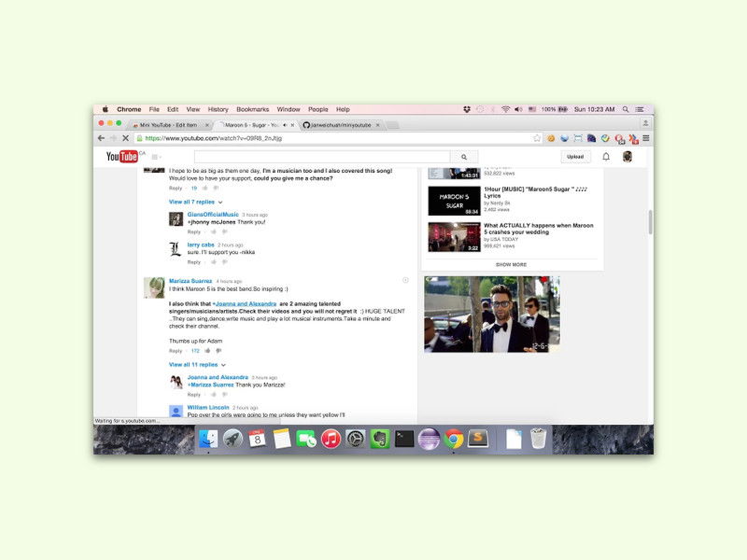Viewport: 747px width, 560px height.
Task: Expand View all 11 replies
Action: pos(197,365)
